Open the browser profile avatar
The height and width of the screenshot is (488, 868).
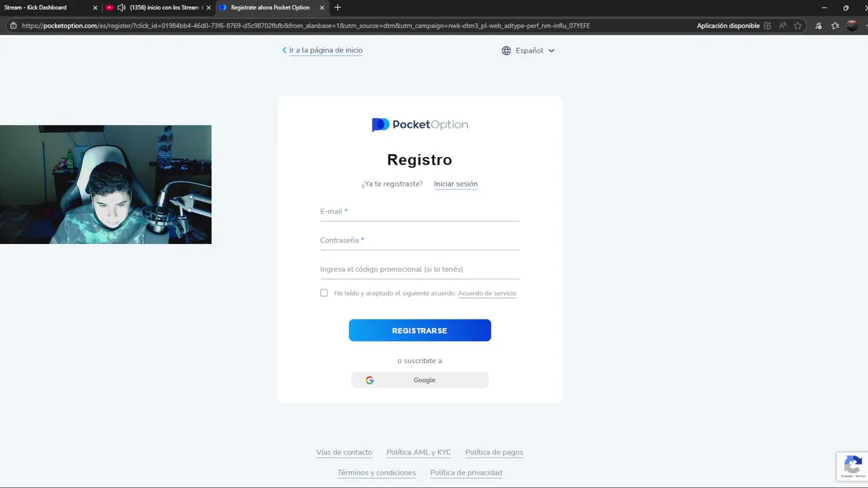852,26
